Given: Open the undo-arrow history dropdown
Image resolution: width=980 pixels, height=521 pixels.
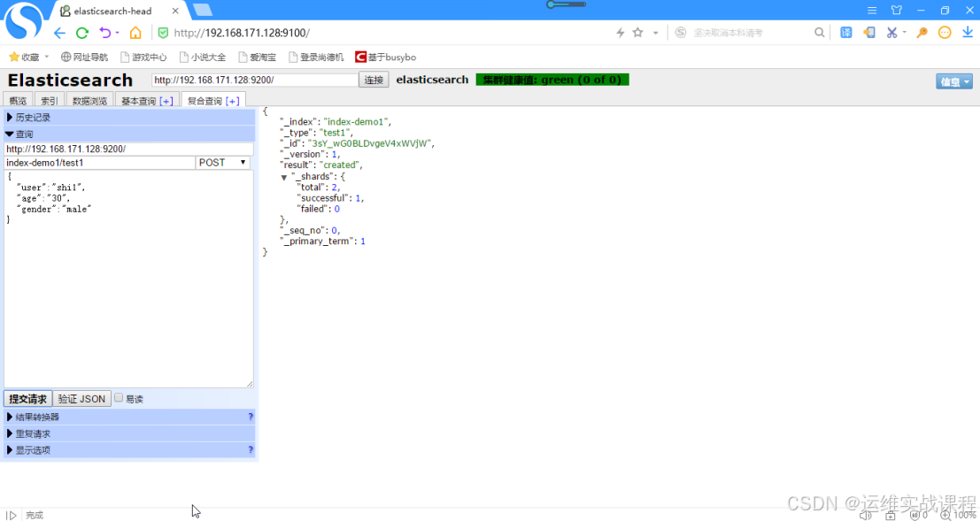Looking at the screenshot, I should click(x=117, y=33).
